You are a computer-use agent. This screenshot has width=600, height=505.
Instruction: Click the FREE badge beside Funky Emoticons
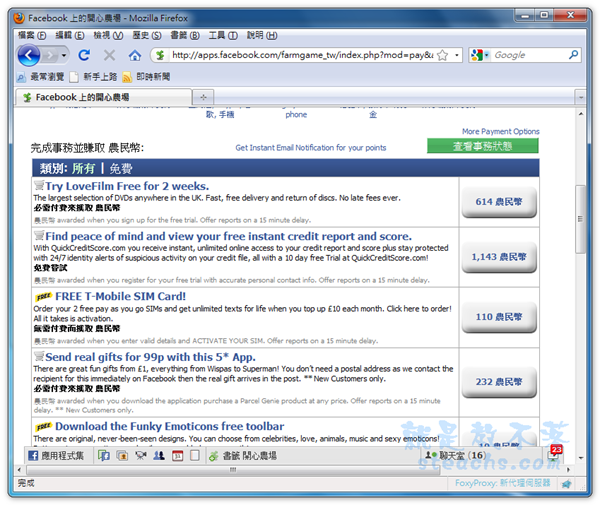tap(44, 427)
